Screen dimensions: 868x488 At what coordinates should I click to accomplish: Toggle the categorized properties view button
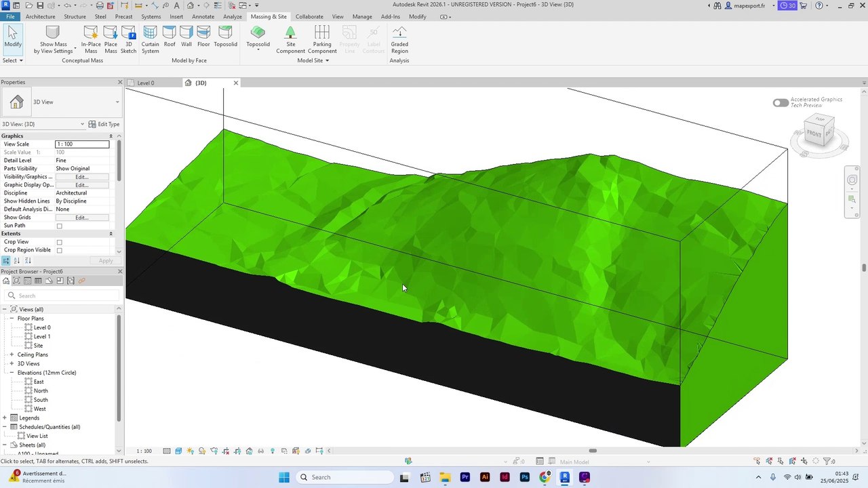[6, 261]
